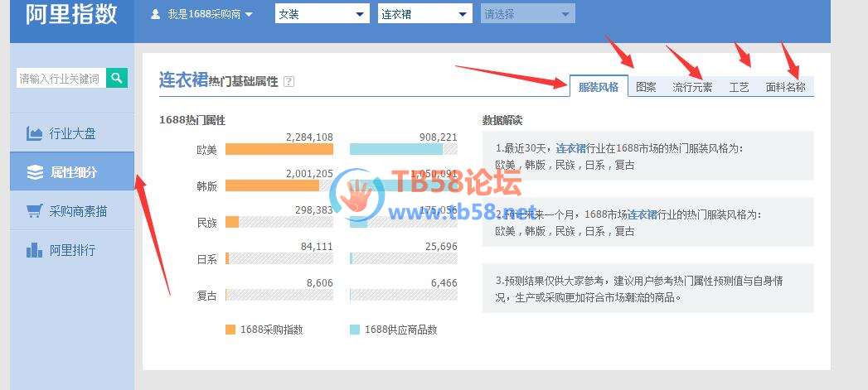
Task: Open 行业大盘 in the sidebar
Action: 72,133
